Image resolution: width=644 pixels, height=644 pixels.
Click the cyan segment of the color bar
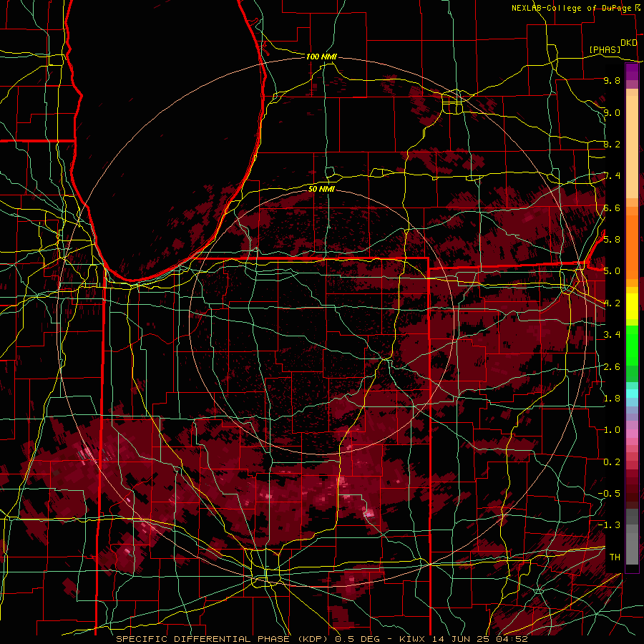pyautogui.click(x=632, y=394)
